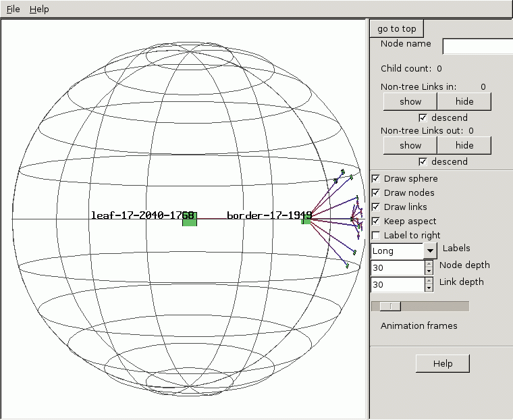Toggle the Keep aspect checkbox
This screenshot has height=420, width=513.
tap(375, 221)
